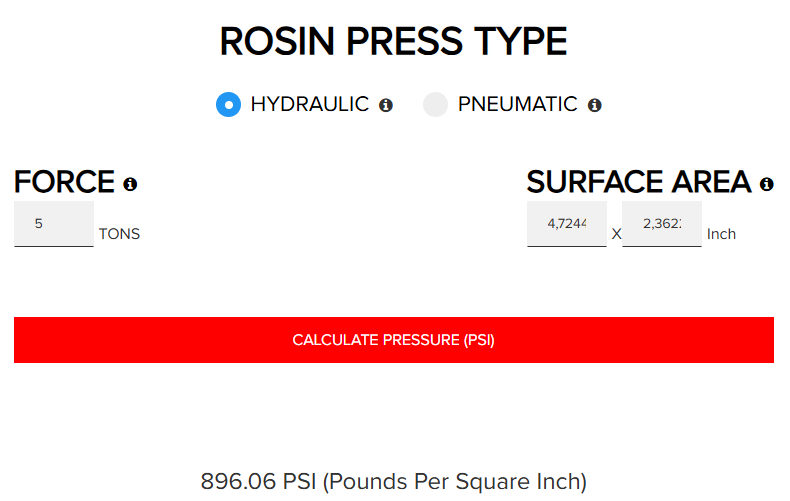Click the FORCE heading
Image resolution: width=790 pixels, height=501 pixels.
click(x=64, y=182)
